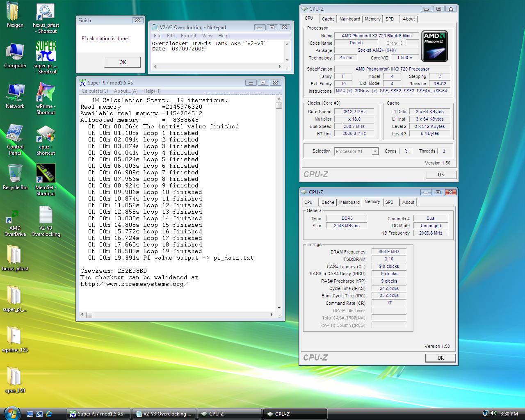Click OK in lower CPU-Z Memory window

pyautogui.click(x=441, y=358)
